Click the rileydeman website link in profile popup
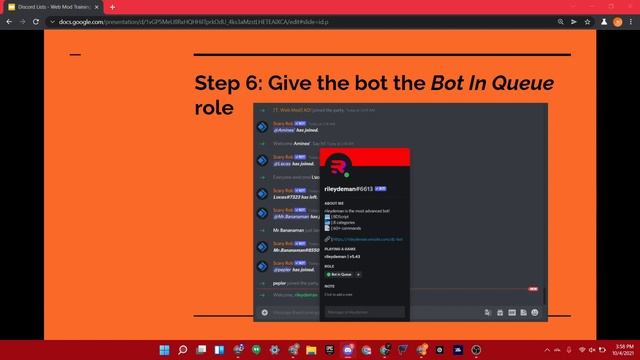The height and width of the screenshot is (360, 640). 367,239
